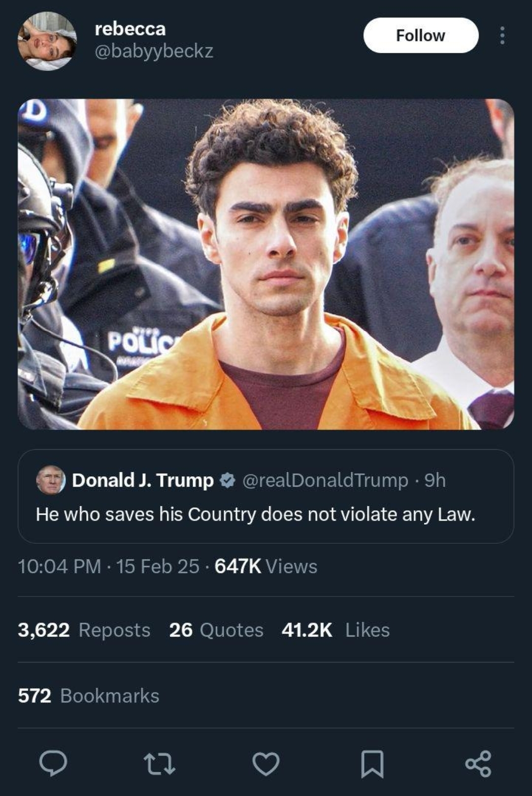Tap the verified badge beside Donald J. Trump

(227, 480)
